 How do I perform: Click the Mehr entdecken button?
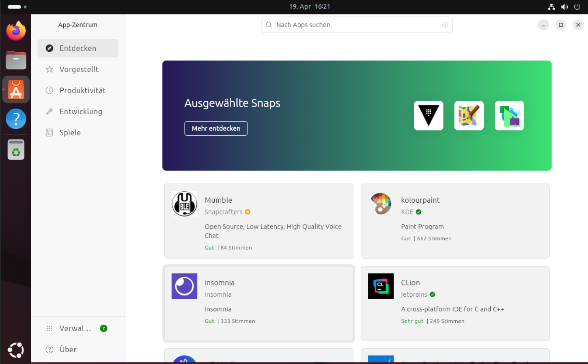point(216,128)
